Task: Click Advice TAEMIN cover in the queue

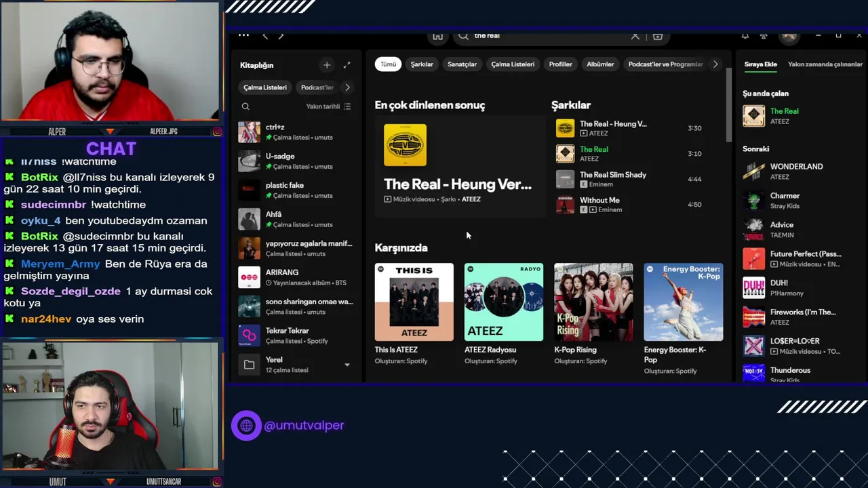Action: pyautogui.click(x=753, y=230)
